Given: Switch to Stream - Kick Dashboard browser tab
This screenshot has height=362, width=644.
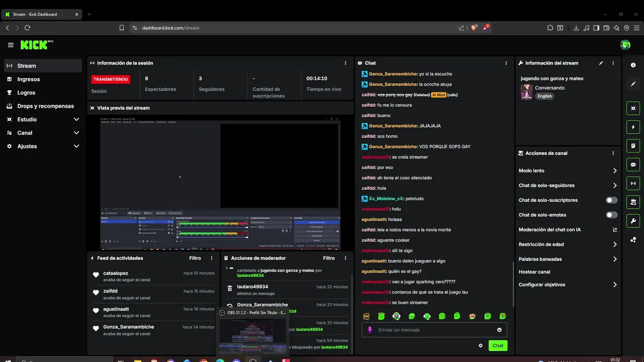Looking at the screenshot, I should coord(41,14).
